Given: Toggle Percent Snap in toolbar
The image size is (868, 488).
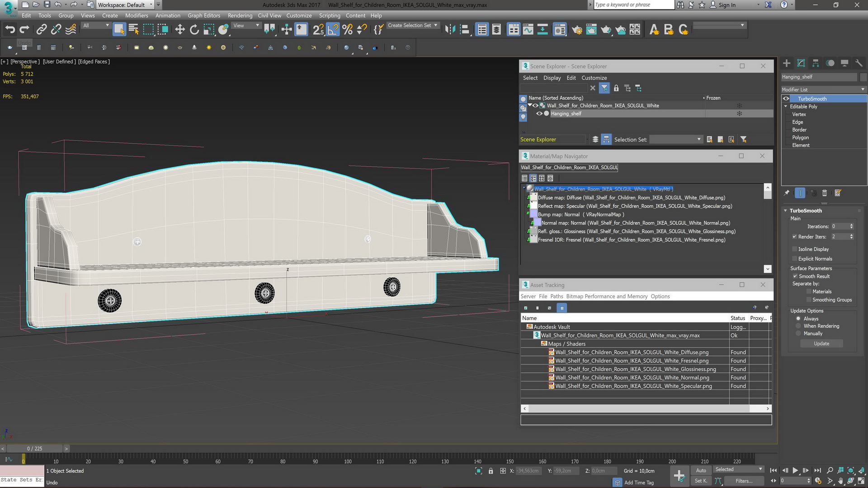Looking at the screenshot, I should pos(347,30).
